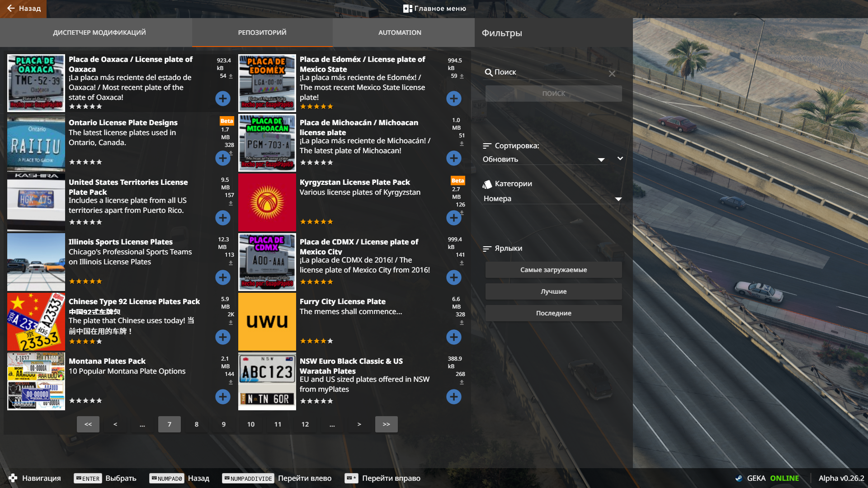The image size is (868, 488).
Task: Click the ПОИСК button
Action: pyautogui.click(x=553, y=94)
